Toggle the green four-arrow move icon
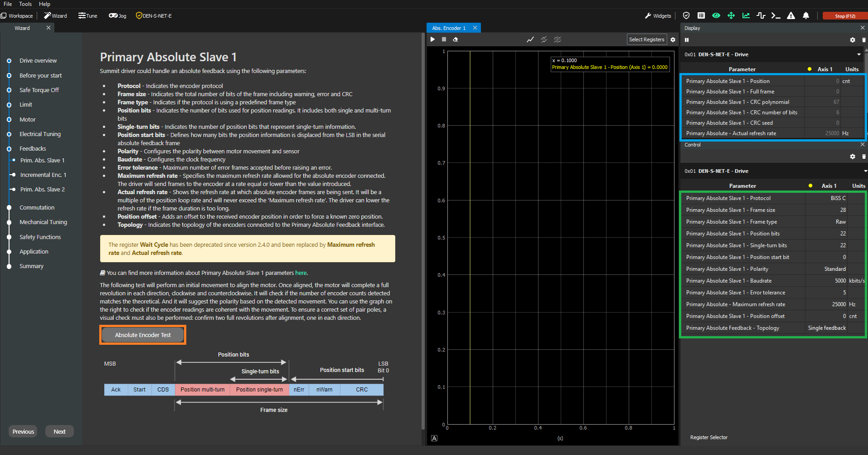The height and width of the screenshot is (455, 868). [731, 15]
